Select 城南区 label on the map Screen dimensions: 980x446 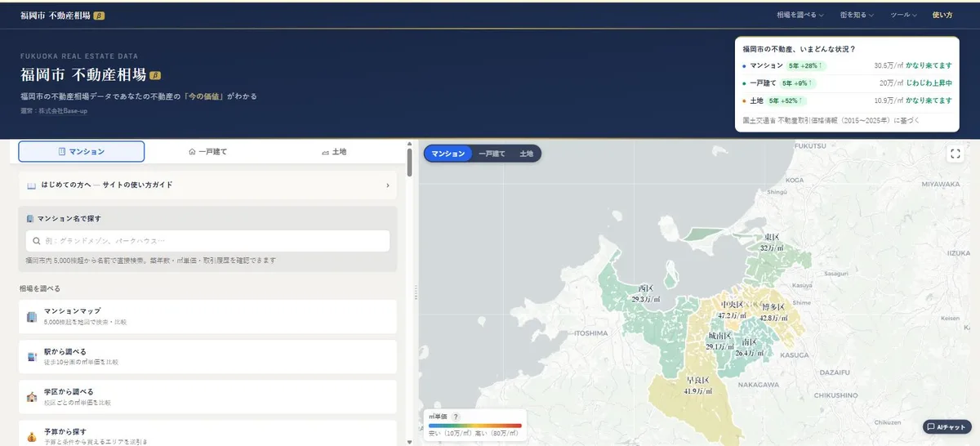coord(719,341)
